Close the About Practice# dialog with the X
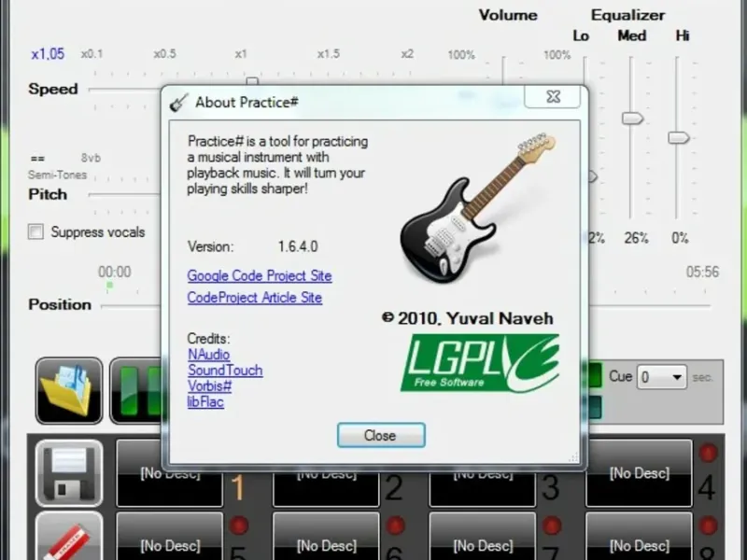 pyautogui.click(x=553, y=97)
